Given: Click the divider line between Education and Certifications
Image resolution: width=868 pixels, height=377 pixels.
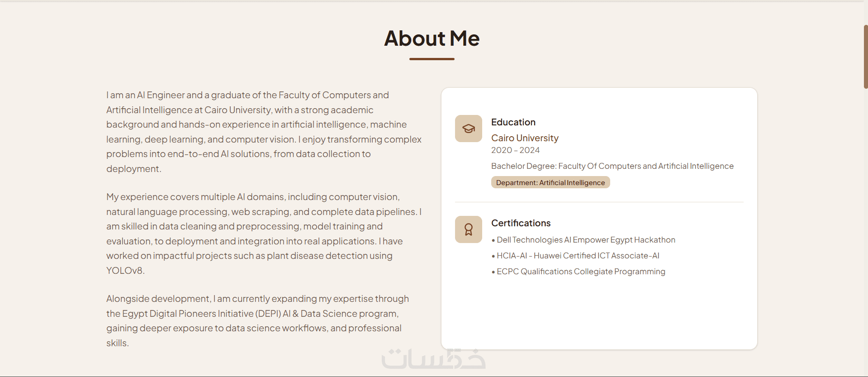Looking at the screenshot, I should 599,202.
